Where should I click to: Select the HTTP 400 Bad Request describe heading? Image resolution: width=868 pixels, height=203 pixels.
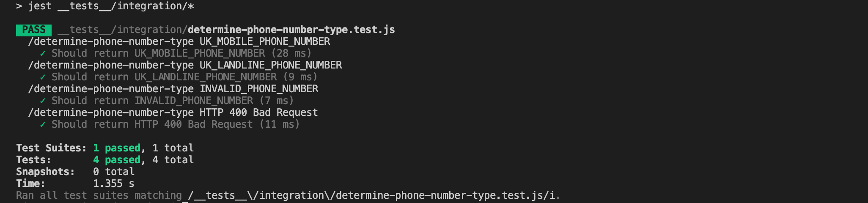[x=173, y=112]
